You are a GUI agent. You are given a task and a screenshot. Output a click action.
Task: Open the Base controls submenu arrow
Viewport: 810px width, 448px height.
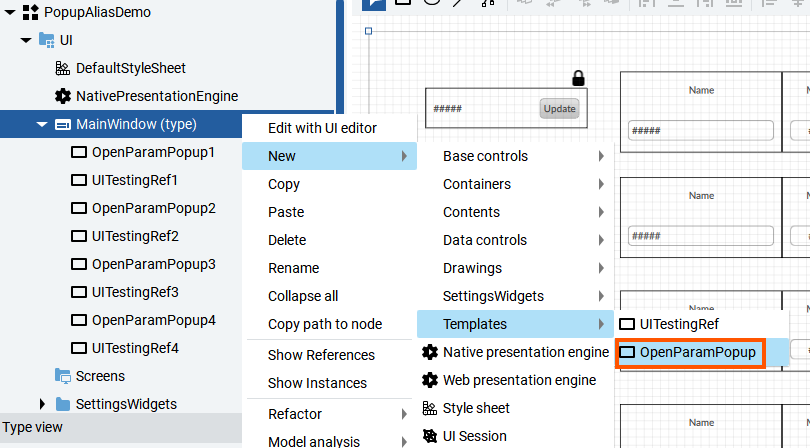click(601, 156)
